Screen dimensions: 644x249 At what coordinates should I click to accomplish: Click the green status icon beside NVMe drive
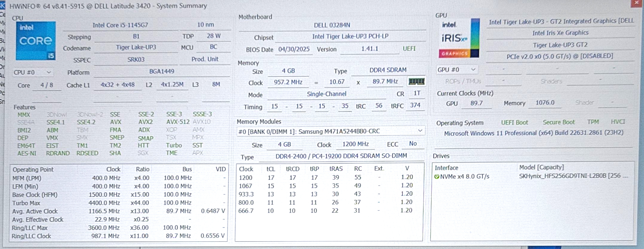[x=437, y=177]
